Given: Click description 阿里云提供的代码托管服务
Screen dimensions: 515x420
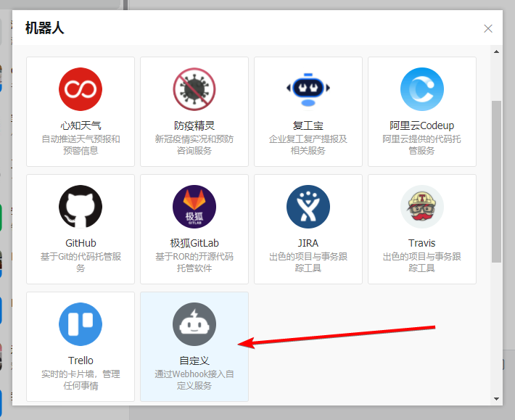Looking at the screenshot, I should [x=422, y=145].
